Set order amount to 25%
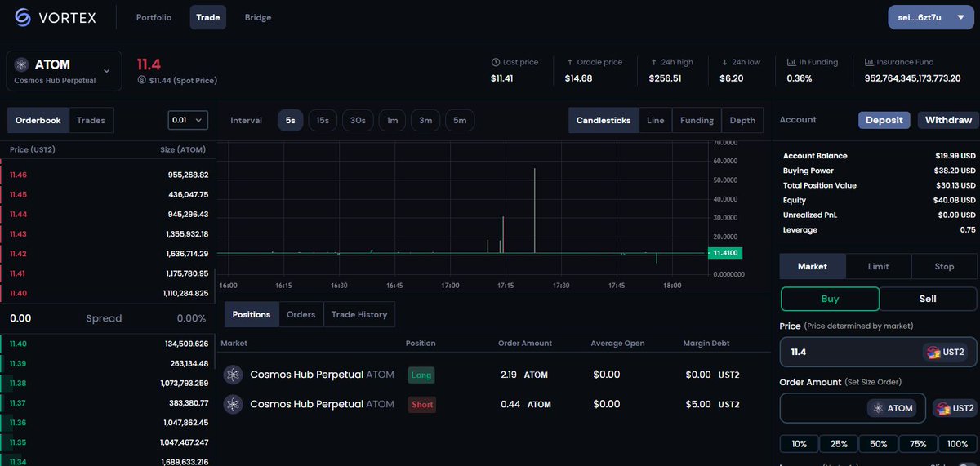The width and height of the screenshot is (980, 466). click(839, 444)
